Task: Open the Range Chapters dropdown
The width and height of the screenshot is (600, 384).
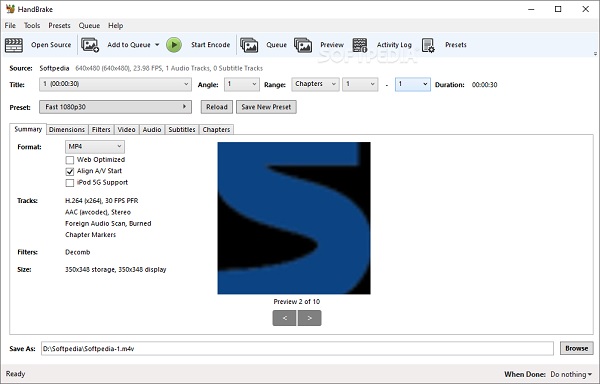Action: click(315, 84)
